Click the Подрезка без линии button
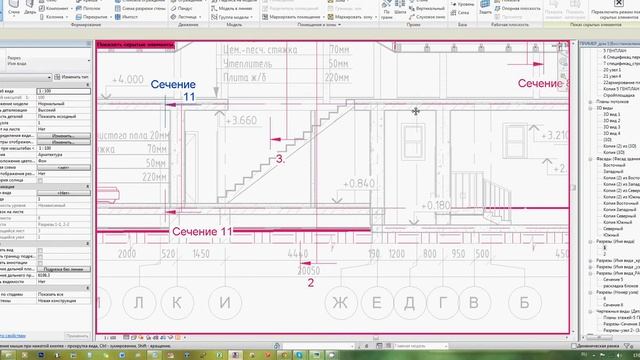 (64, 269)
